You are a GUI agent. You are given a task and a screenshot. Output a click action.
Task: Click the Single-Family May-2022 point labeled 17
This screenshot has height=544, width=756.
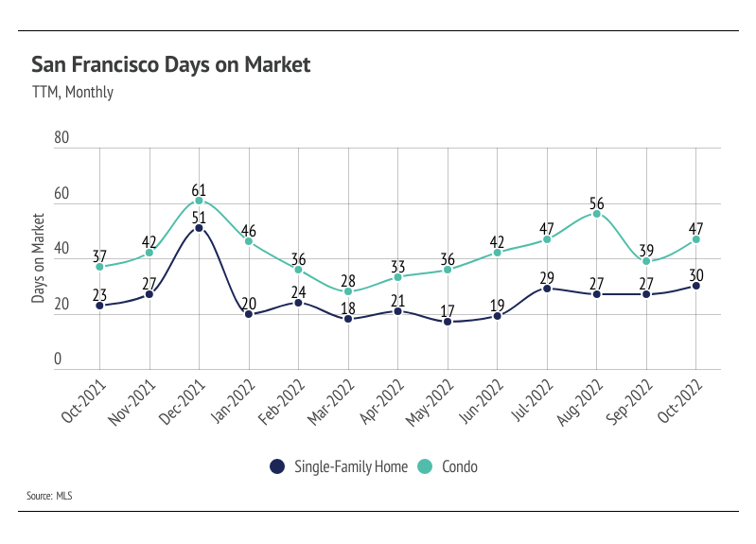(448, 322)
